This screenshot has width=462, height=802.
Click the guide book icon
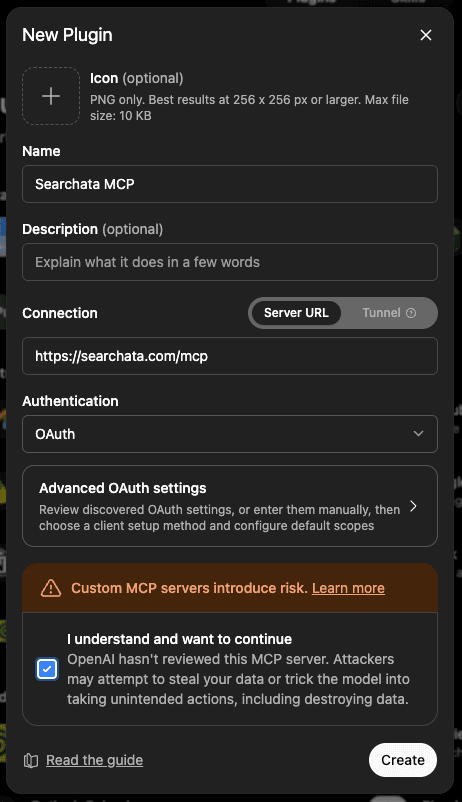[x=31, y=761]
